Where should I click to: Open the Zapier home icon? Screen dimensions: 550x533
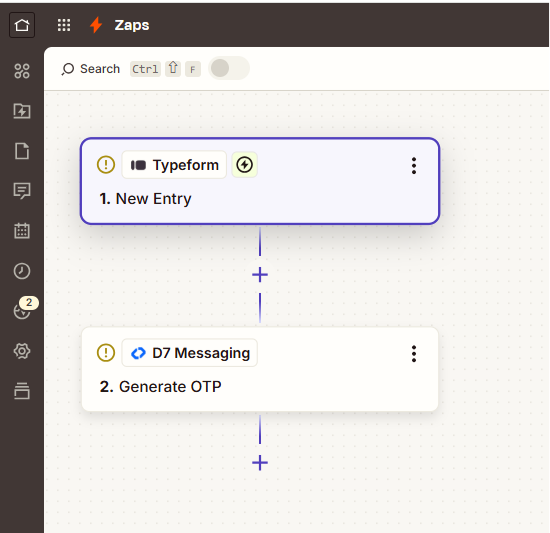point(22,25)
